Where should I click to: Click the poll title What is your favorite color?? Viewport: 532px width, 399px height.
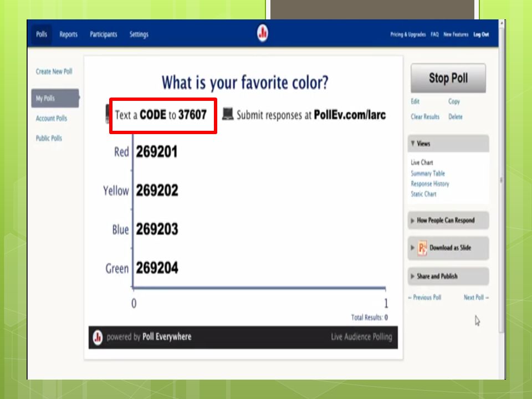245,83
